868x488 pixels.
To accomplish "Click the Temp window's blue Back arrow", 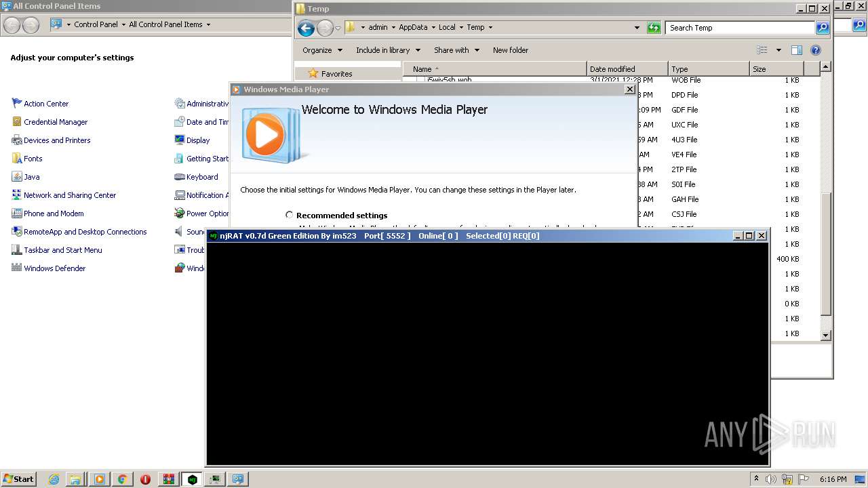I will click(306, 28).
